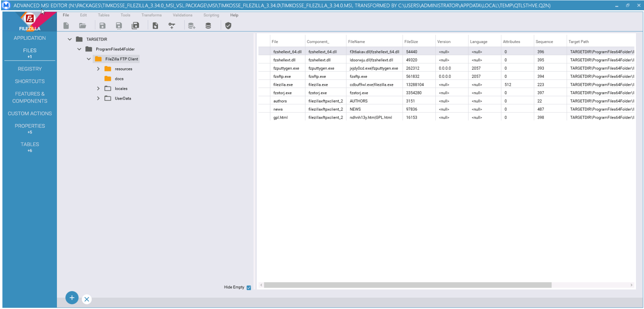This screenshot has width=644, height=309.
Task: Select the docs folder in tree
Action: coord(114,79)
